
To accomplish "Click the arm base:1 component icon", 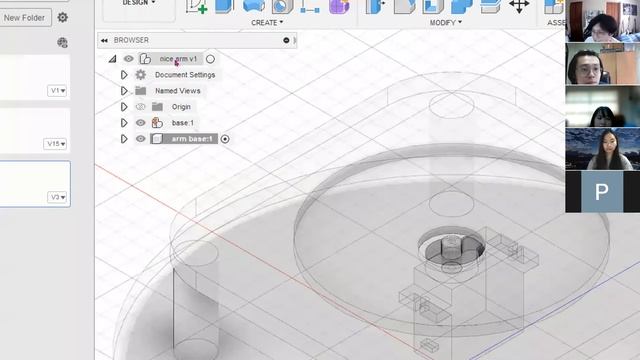I will 157,139.
